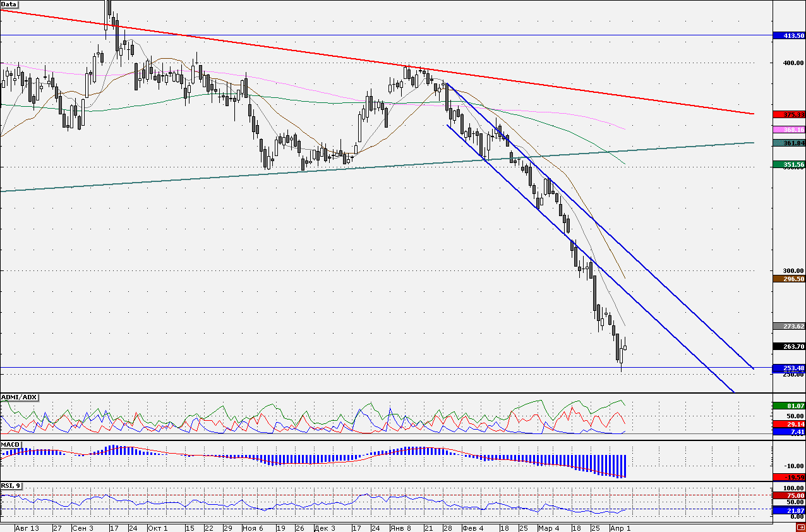806x532 pixels.
Task: Click the black 263.70 last price tag
Action: coord(789,346)
